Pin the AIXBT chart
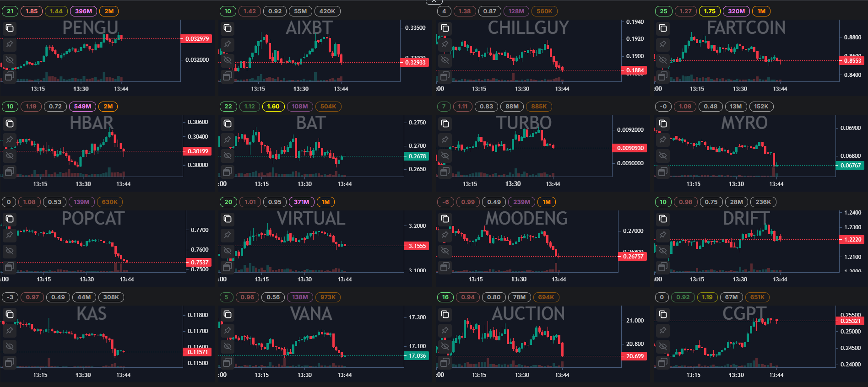 228,44
